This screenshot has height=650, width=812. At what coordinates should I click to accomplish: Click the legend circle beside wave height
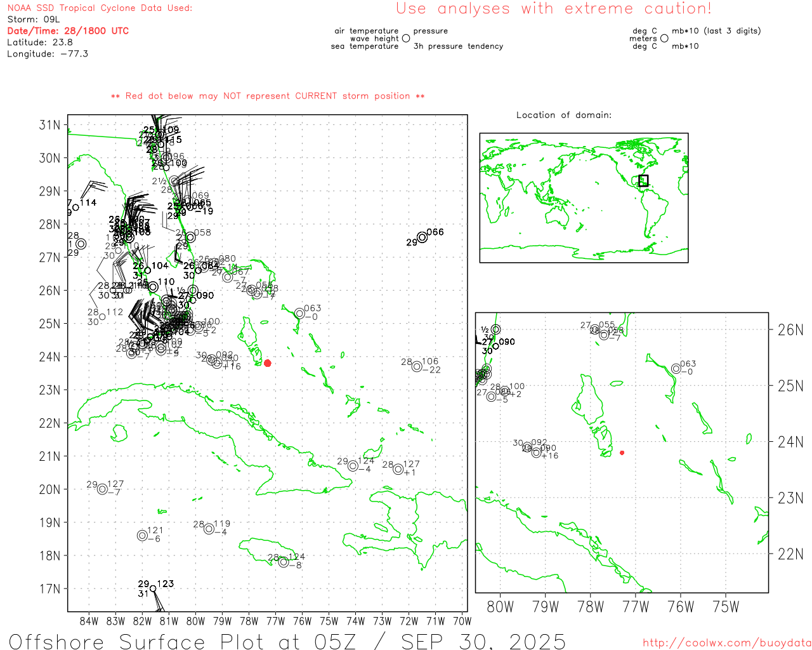(406, 39)
